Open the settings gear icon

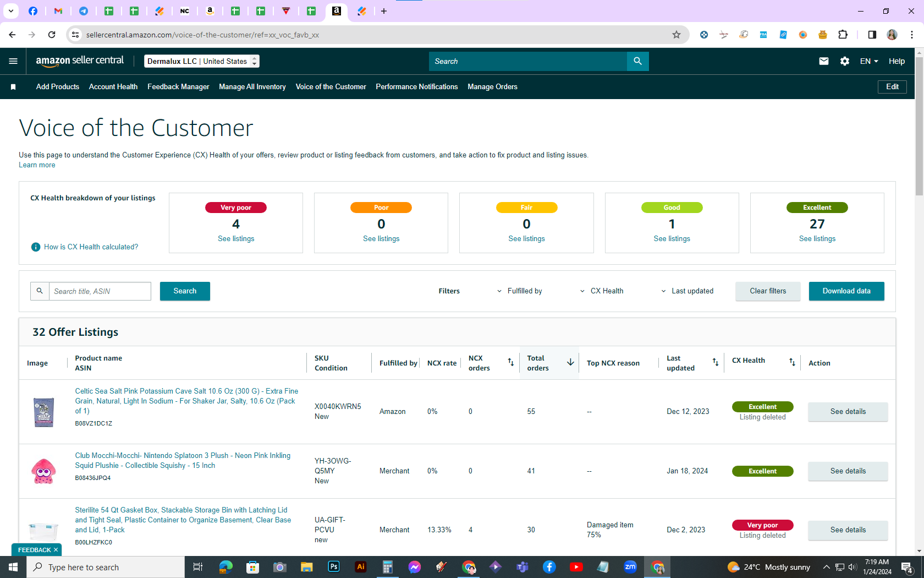coord(845,61)
